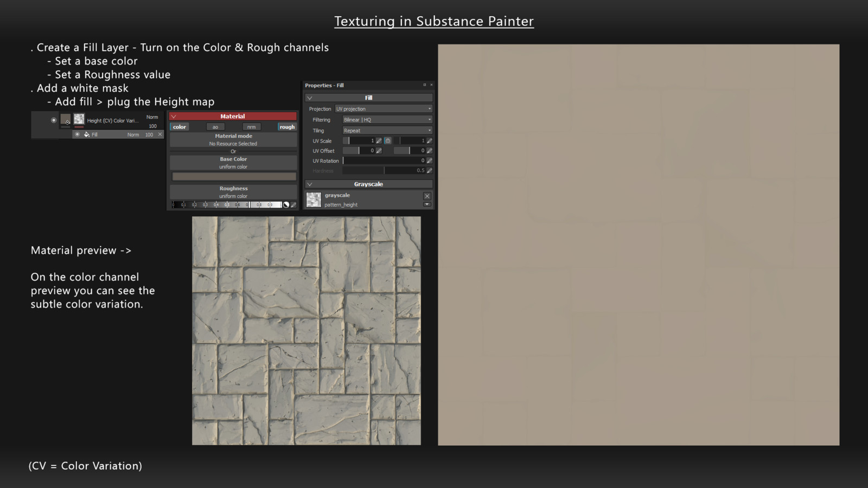Click the 'Height (CV) Color Vari...' layer name
Screen dimensions: 868x488
pos(113,120)
